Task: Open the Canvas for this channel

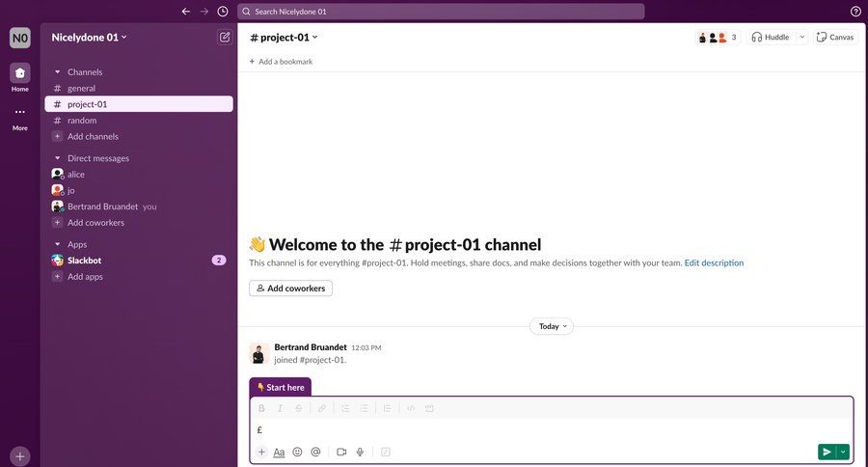Action: (835, 37)
